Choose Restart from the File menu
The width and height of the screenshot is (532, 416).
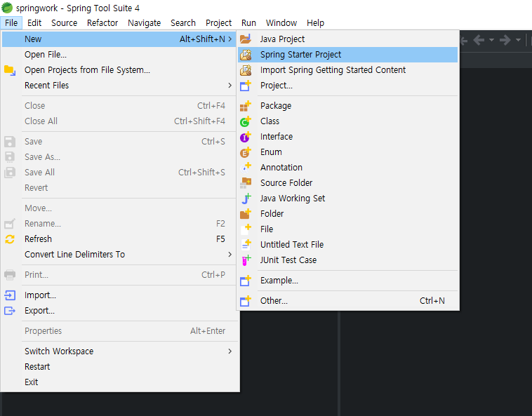pos(119,367)
